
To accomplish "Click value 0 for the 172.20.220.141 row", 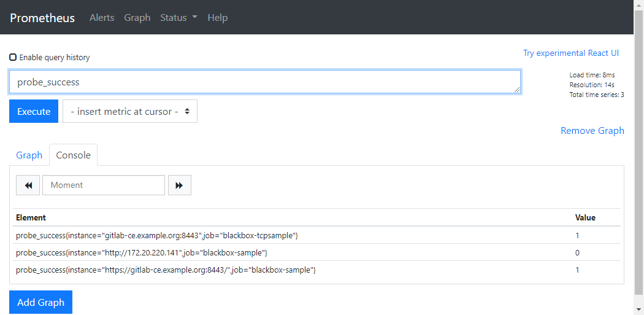I will tap(577, 252).
